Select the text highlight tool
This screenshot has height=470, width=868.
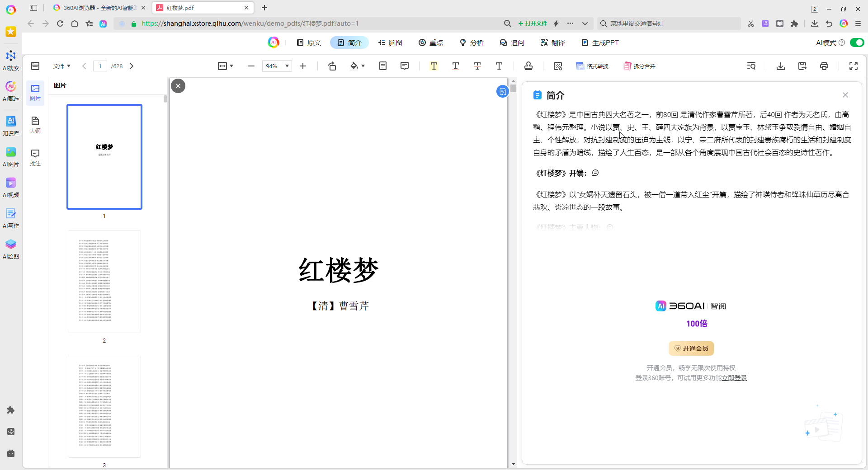coord(434,66)
